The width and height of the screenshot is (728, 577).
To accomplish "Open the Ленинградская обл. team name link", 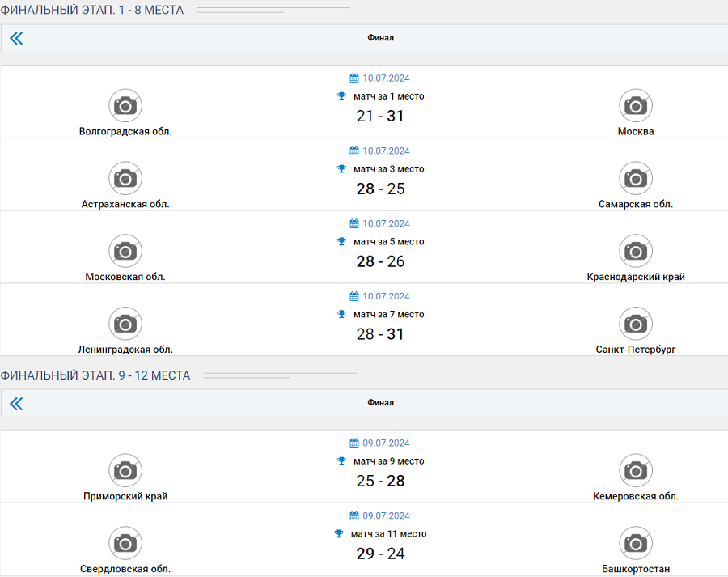I will click(x=125, y=350).
